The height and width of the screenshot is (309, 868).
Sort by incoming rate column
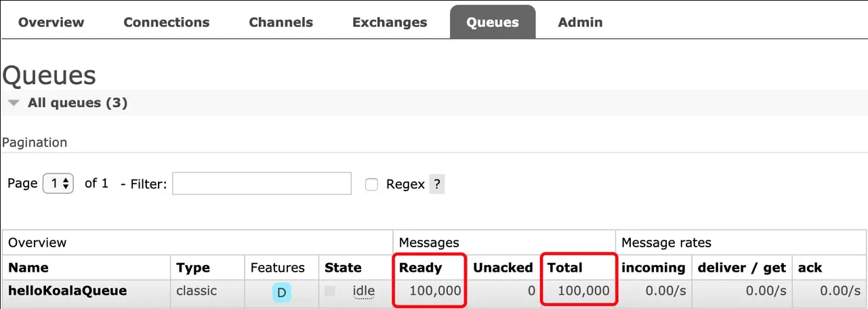[653, 268]
